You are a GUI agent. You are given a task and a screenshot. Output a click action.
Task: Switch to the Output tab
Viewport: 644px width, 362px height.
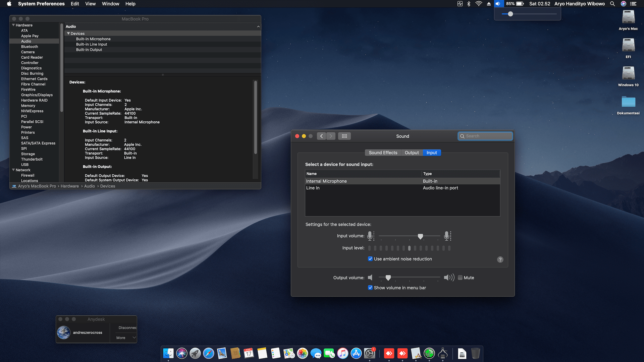point(412,153)
